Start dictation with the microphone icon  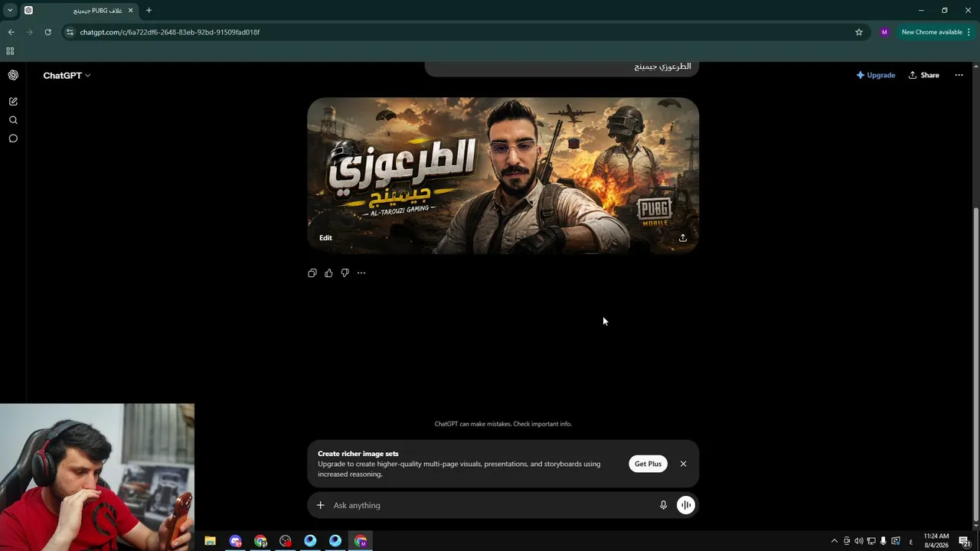click(x=664, y=505)
